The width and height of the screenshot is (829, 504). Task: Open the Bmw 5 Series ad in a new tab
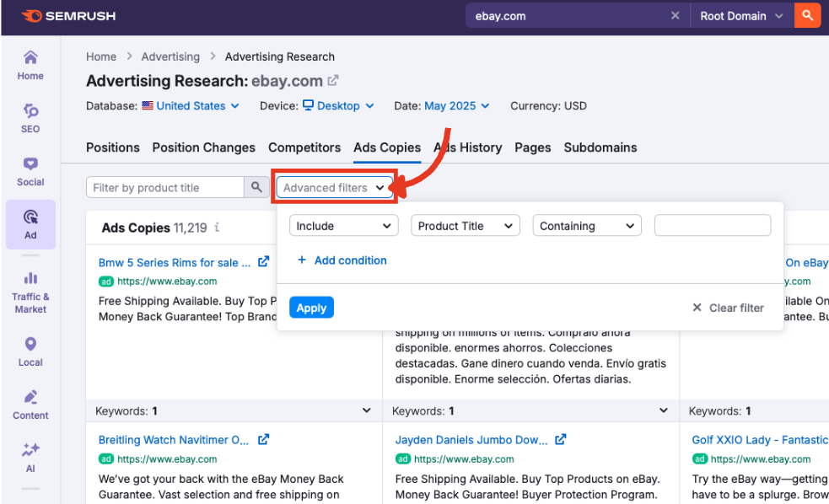pyautogui.click(x=262, y=262)
